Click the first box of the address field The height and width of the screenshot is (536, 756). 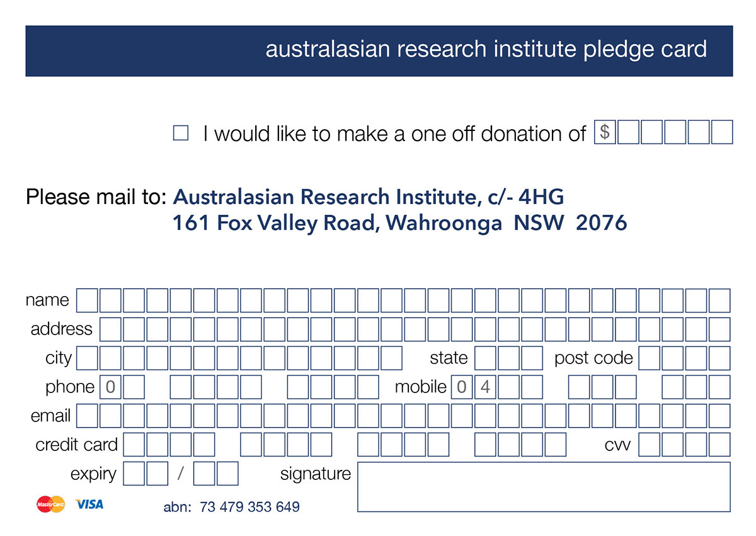pyautogui.click(x=110, y=329)
